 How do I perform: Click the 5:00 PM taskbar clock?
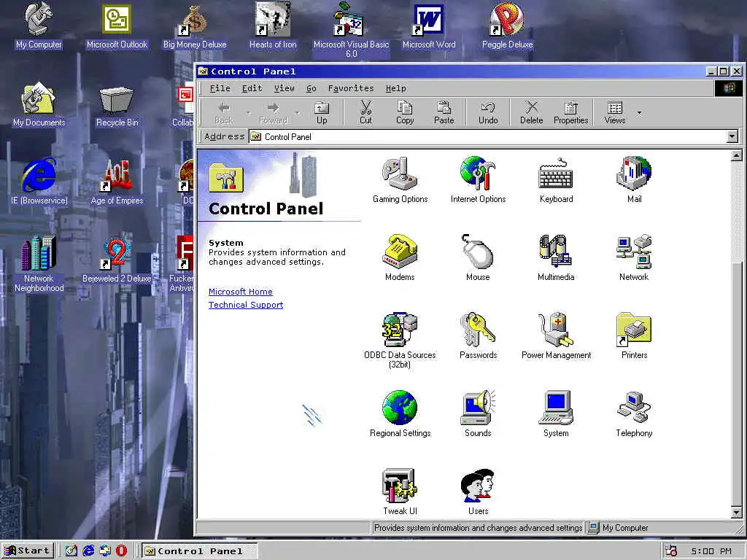(711, 551)
